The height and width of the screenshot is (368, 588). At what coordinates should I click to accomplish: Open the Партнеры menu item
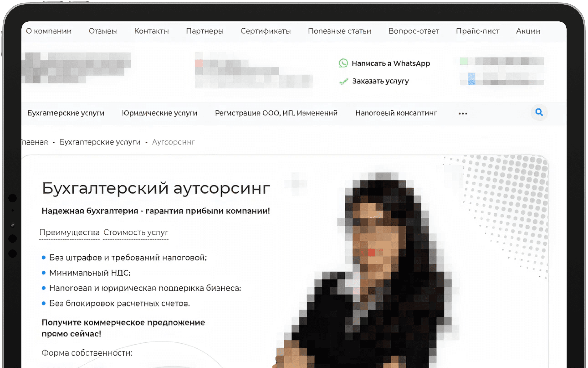205,31
